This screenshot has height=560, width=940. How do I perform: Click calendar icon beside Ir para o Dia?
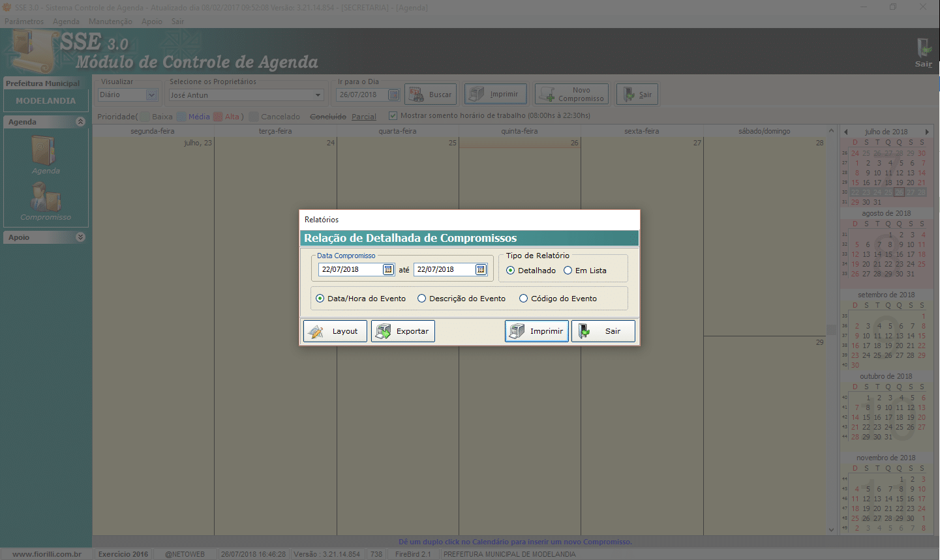click(x=393, y=95)
